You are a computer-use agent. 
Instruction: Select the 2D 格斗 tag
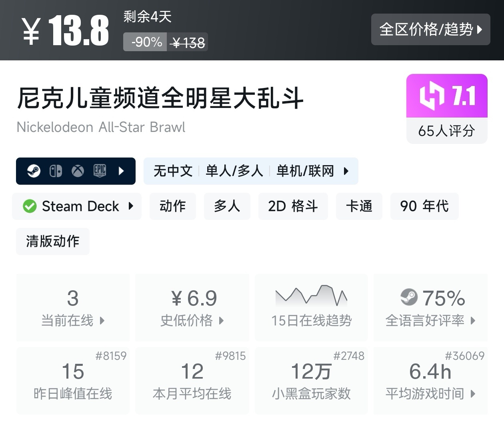click(x=293, y=206)
